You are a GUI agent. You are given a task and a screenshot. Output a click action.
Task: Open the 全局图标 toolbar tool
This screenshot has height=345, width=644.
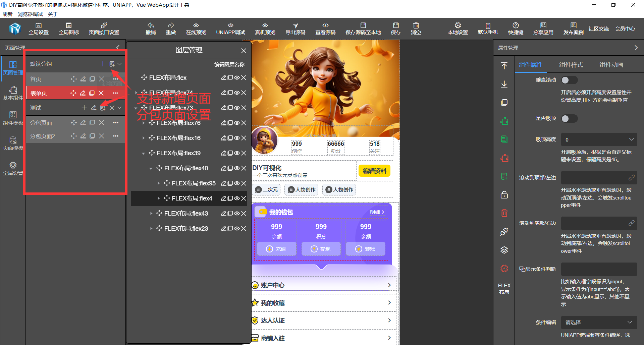pos(69,29)
